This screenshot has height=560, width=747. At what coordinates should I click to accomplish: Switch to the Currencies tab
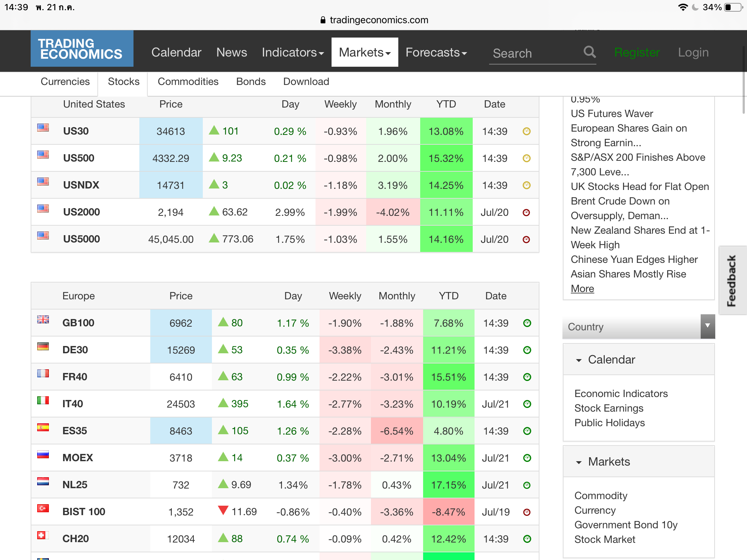65,82
